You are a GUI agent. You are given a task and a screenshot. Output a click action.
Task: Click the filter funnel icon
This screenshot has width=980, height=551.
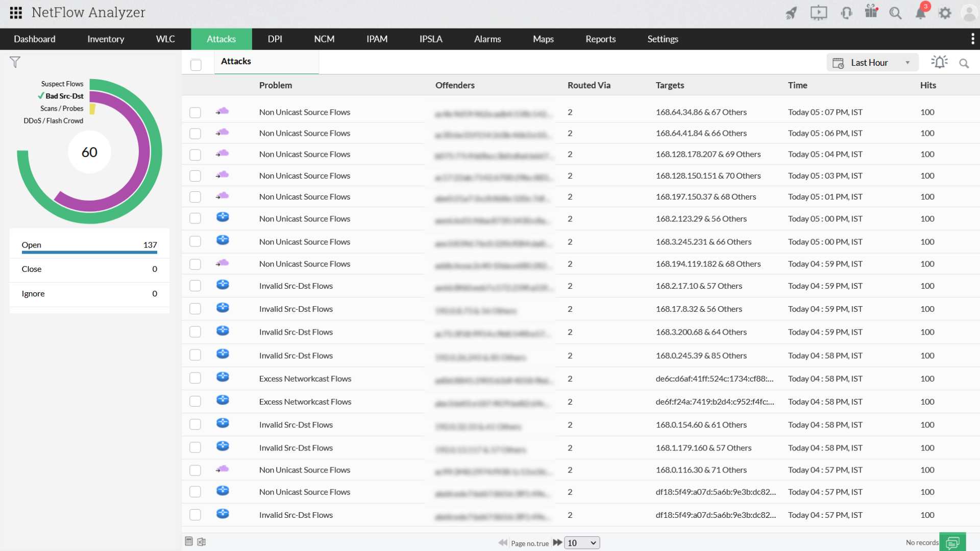tap(15, 62)
